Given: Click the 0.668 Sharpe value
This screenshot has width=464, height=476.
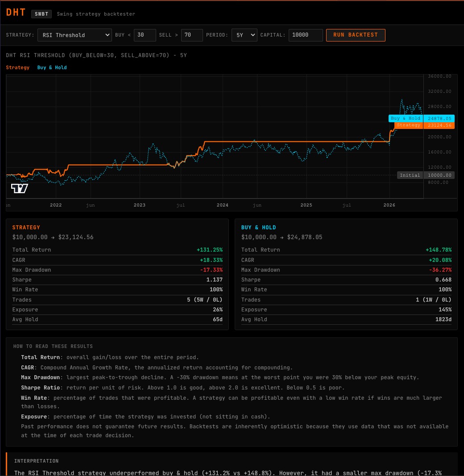Looking at the screenshot, I should 443,280.
